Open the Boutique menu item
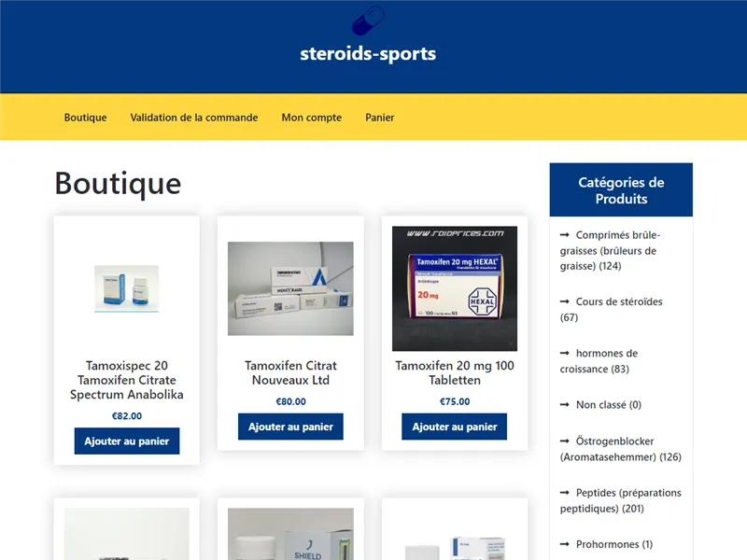The height and width of the screenshot is (560, 747). click(85, 118)
